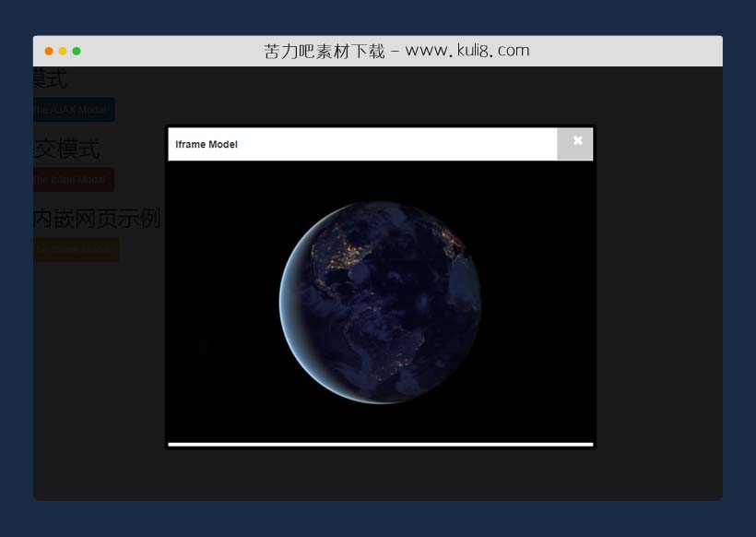Click the white footer bar of the modal
Viewport: 756px width, 537px height.
tap(380, 444)
